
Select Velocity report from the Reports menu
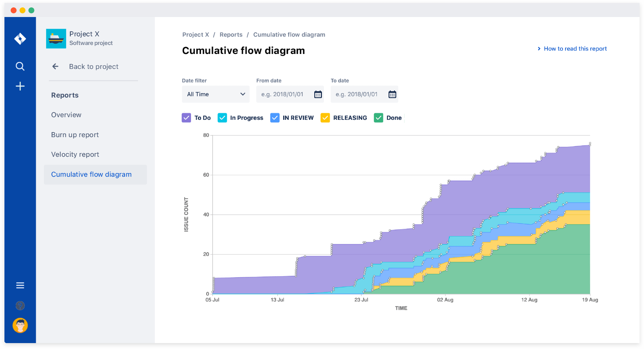[x=75, y=154]
